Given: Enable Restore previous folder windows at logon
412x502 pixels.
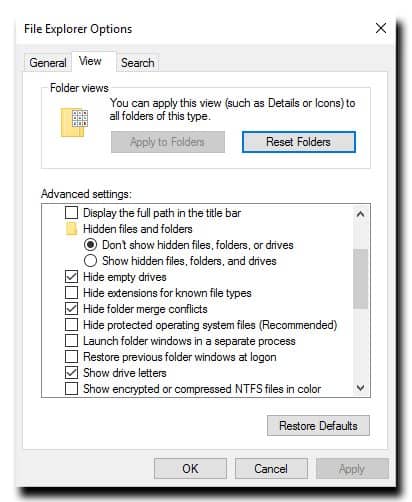Looking at the screenshot, I should [71, 357].
